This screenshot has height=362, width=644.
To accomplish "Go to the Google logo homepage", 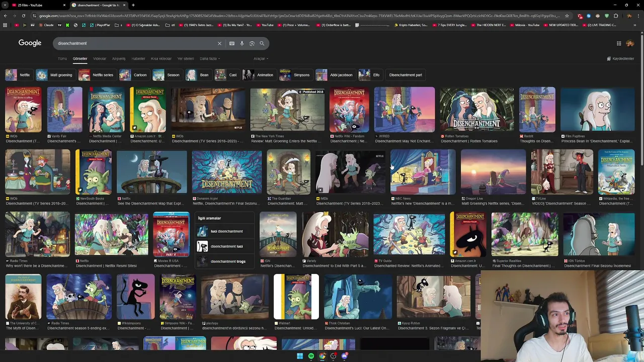I will click(30, 43).
